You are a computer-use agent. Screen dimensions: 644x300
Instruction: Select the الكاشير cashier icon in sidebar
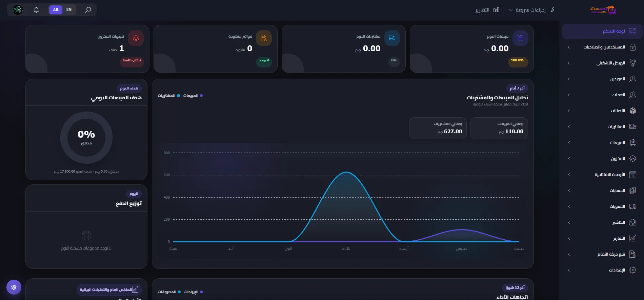632,222
